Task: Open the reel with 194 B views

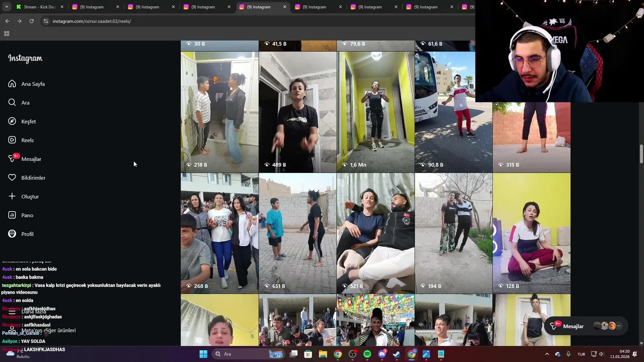Action: pyautogui.click(x=453, y=233)
